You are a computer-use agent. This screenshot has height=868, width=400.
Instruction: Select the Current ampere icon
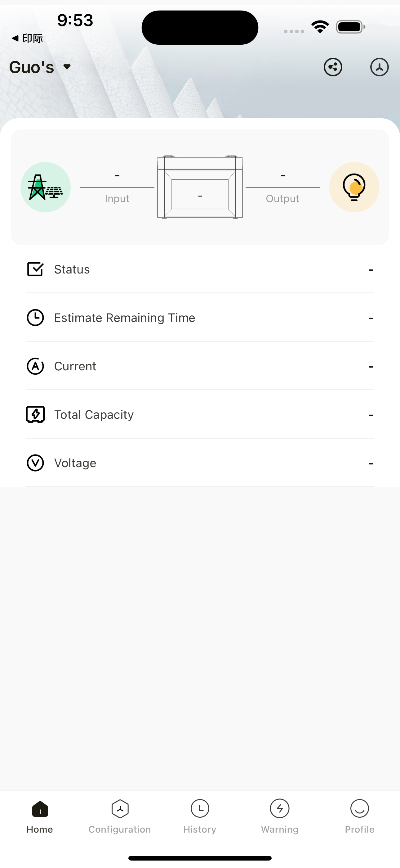click(35, 366)
